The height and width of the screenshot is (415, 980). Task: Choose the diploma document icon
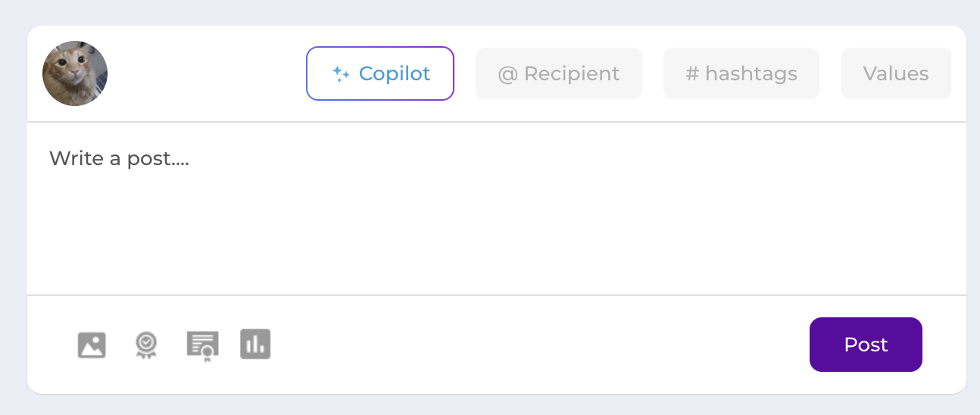click(x=202, y=346)
